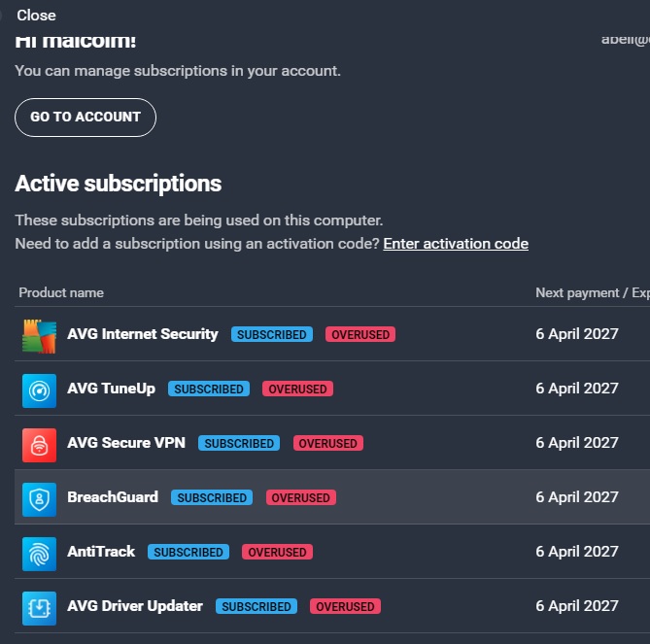
Task: Click the AVG Secure VPN icon
Action: [39, 445]
